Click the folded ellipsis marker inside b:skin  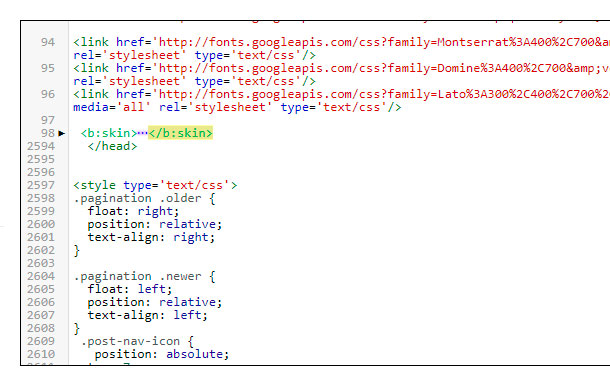142,133
